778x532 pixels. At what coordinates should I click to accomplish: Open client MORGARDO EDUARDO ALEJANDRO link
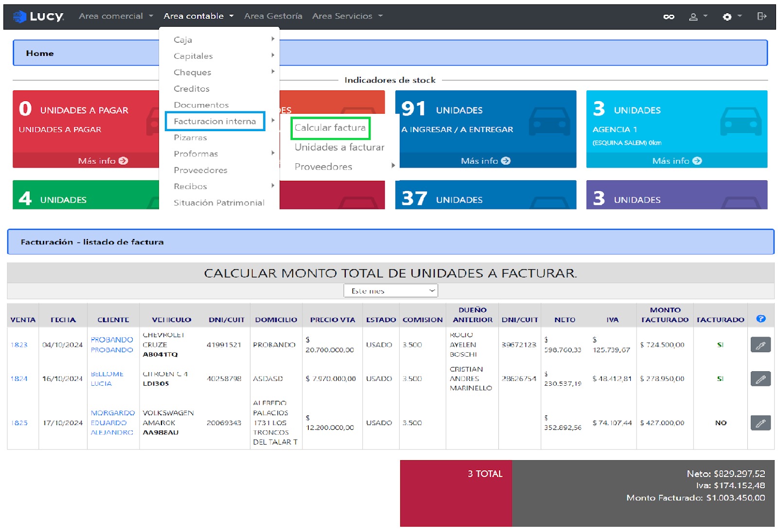112,422
